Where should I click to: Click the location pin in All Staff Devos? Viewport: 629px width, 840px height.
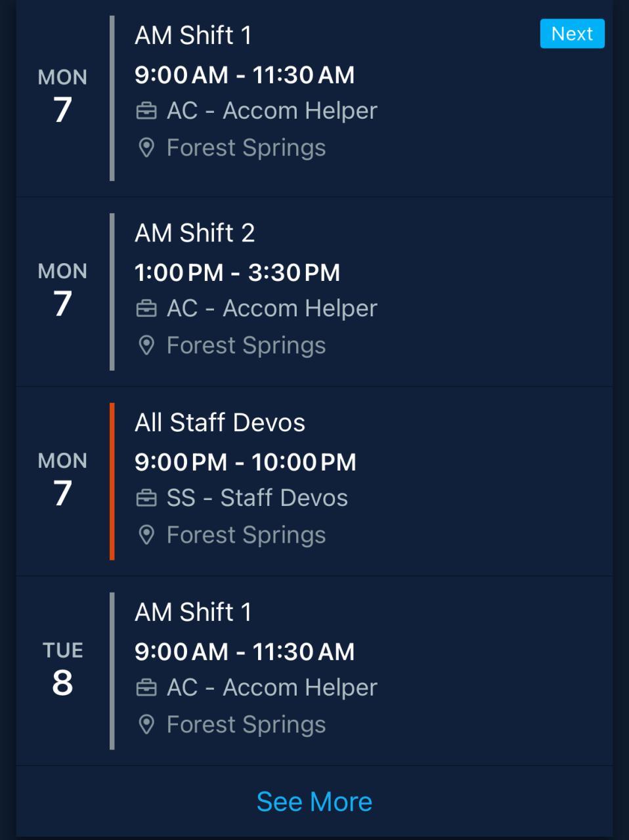(x=146, y=535)
